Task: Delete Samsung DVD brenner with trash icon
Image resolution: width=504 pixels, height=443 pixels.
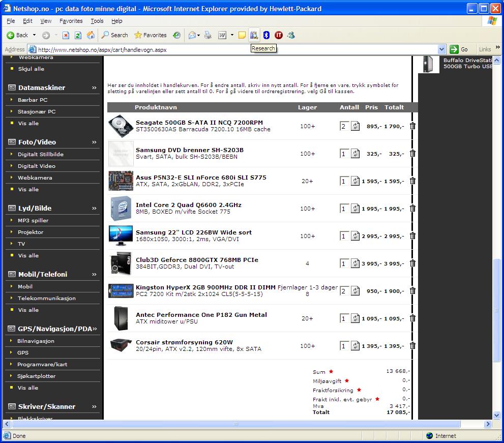Action: pos(413,154)
